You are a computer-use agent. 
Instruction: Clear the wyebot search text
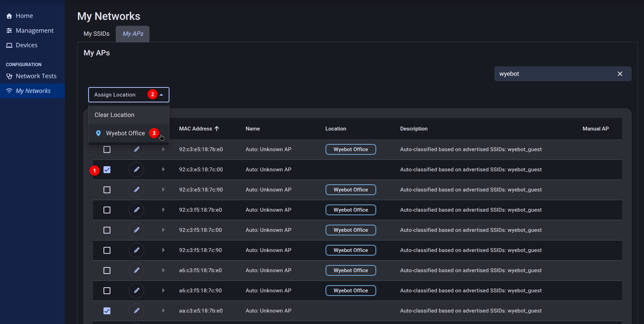(620, 74)
